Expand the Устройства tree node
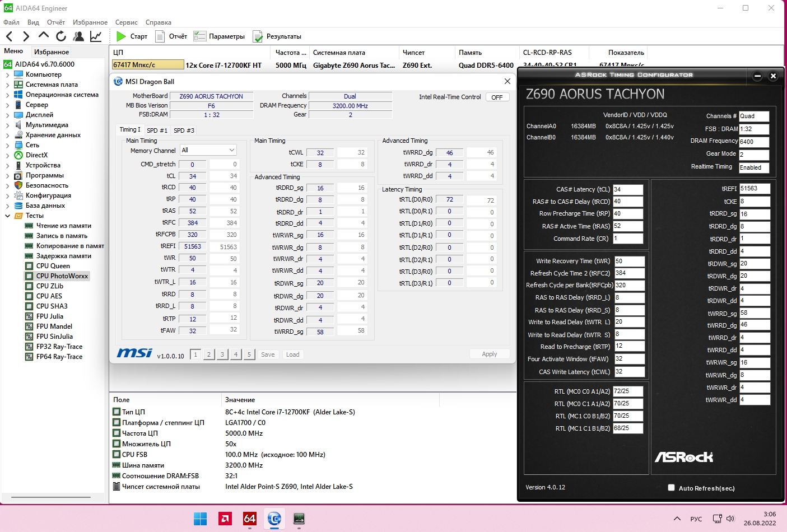Viewport: 787px width, 532px height. point(7,165)
